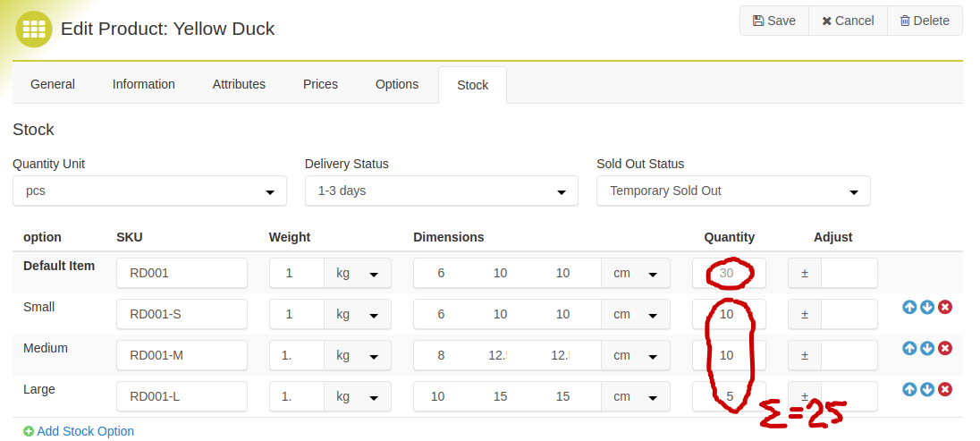Delete the Small stock option
Viewport: 980px width, 441px height.
[945, 307]
